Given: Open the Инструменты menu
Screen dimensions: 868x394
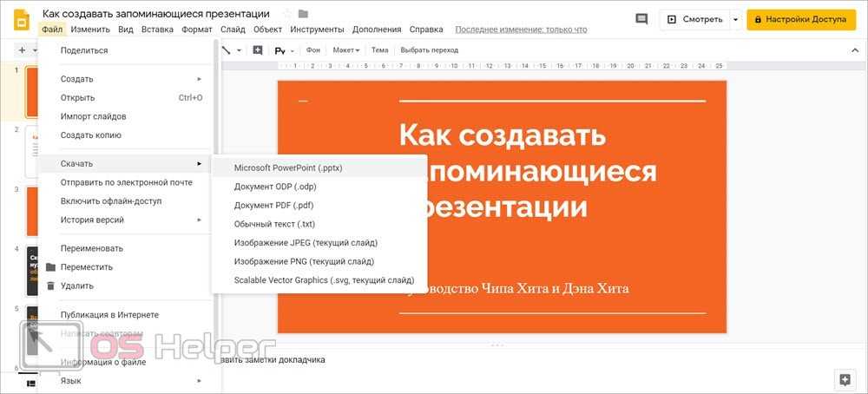Looking at the screenshot, I should [x=317, y=30].
